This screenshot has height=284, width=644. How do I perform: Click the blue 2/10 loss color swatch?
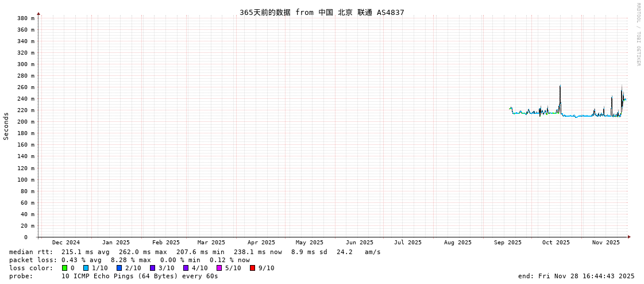tap(119, 268)
